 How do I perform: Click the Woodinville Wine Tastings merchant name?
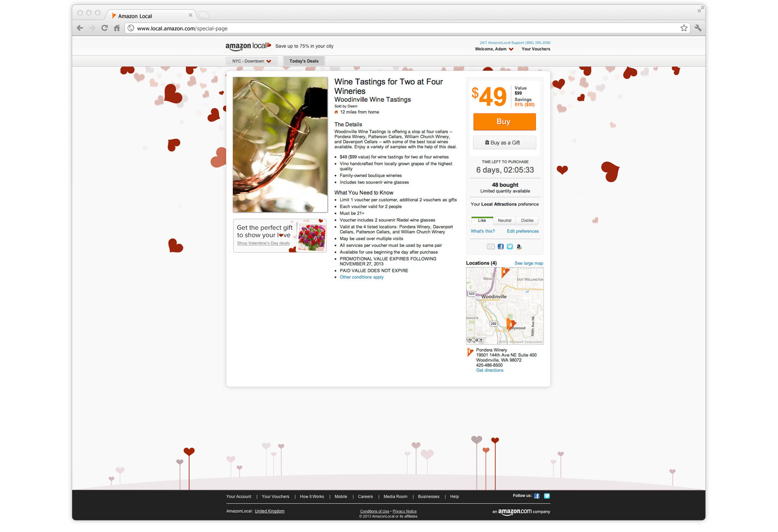(373, 100)
